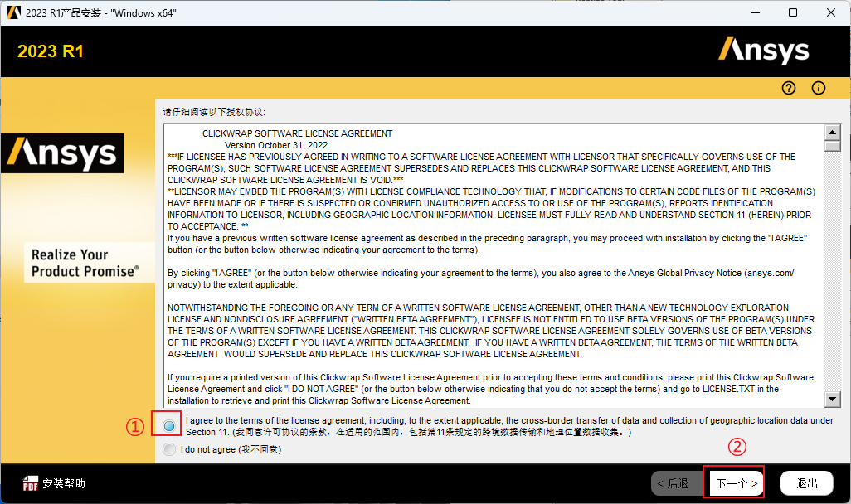The image size is (851, 504).
Task: Click the license scrollbar down arrow
Action: pos(832,400)
